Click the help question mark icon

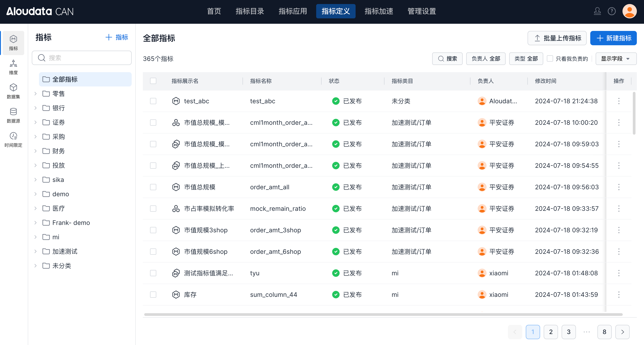tap(612, 11)
